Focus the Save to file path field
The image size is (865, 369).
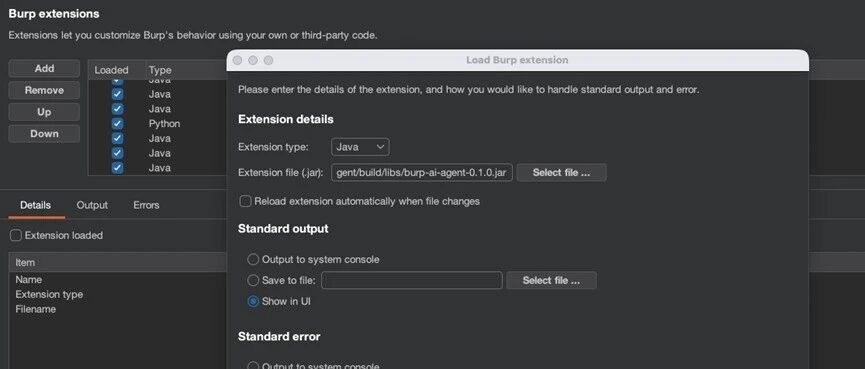[412, 280]
